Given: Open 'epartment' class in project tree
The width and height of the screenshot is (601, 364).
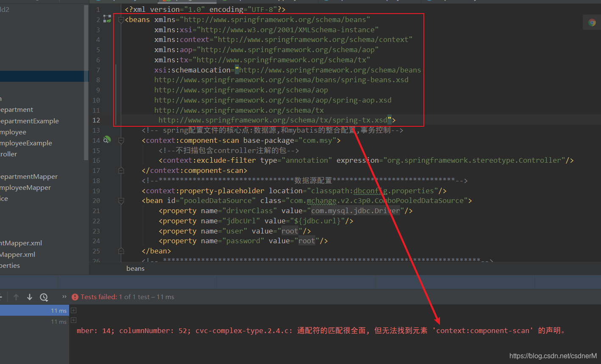Looking at the screenshot, I should pos(17,110).
